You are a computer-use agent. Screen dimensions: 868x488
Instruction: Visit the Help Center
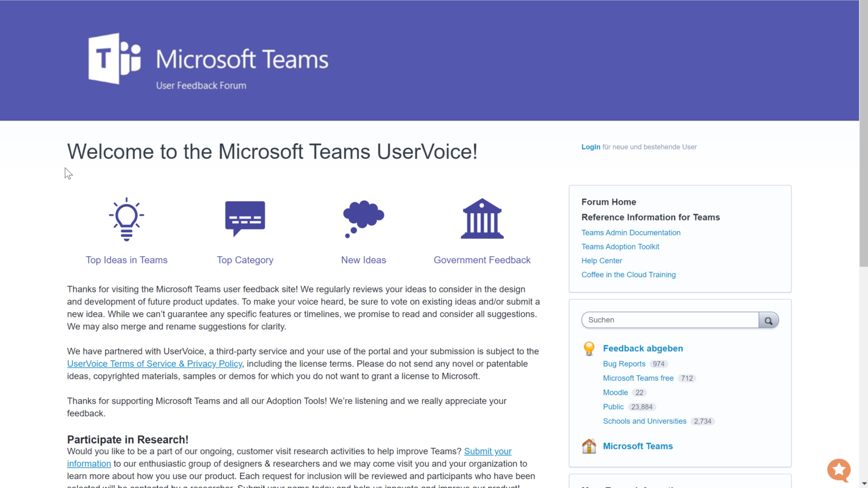pos(601,261)
